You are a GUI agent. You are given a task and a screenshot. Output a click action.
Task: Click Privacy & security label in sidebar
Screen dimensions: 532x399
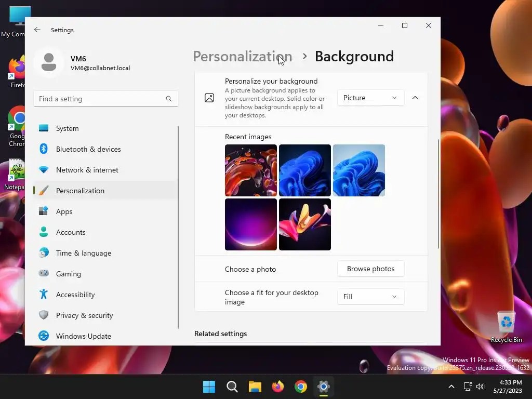pyautogui.click(x=85, y=315)
